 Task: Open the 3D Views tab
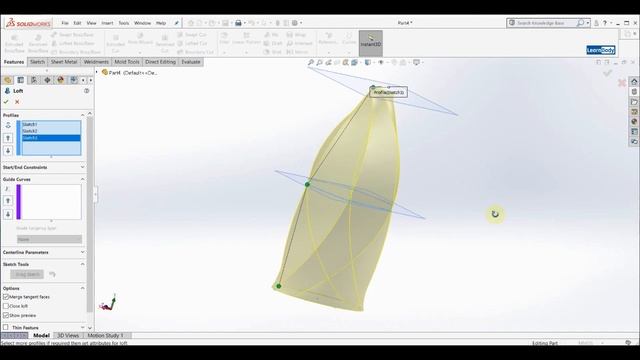(68, 336)
